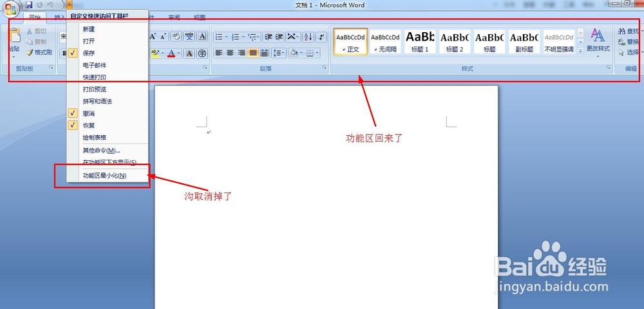Switch to the 视图 ribbon tab
The height and width of the screenshot is (309, 644).
pyautogui.click(x=200, y=17)
